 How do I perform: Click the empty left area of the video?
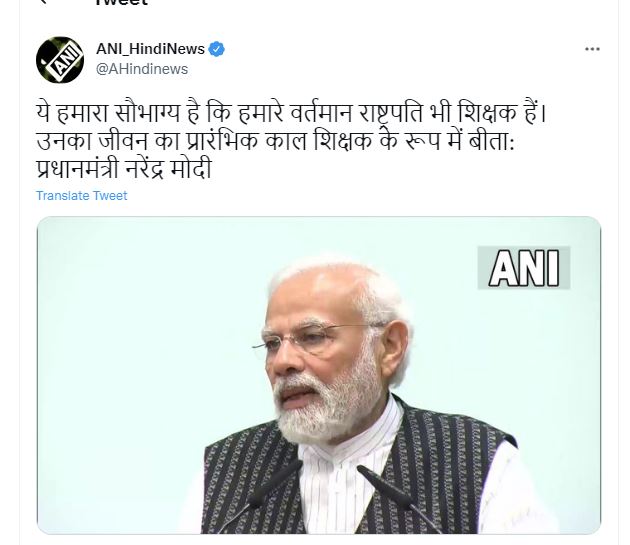point(133,362)
